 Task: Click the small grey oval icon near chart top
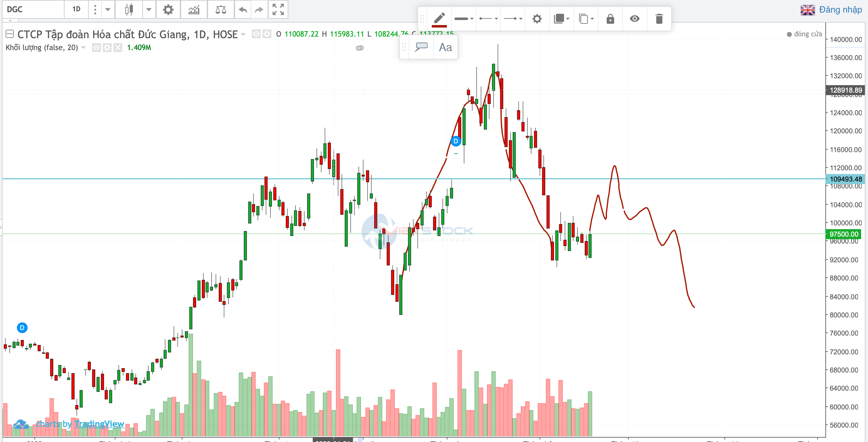point(359,48)
